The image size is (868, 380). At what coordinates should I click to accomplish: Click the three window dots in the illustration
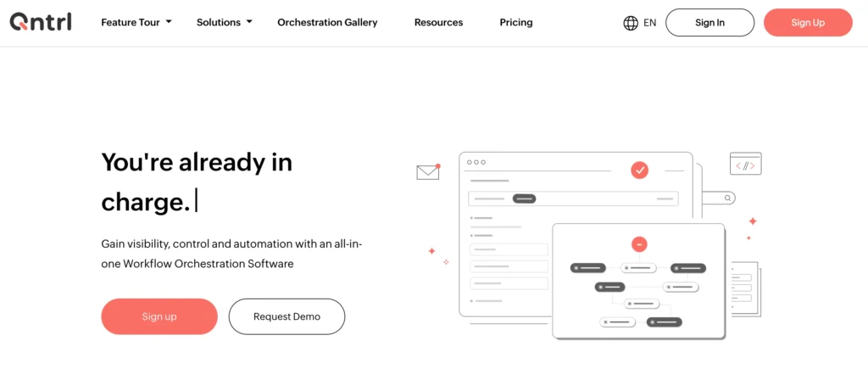[476, 162]
